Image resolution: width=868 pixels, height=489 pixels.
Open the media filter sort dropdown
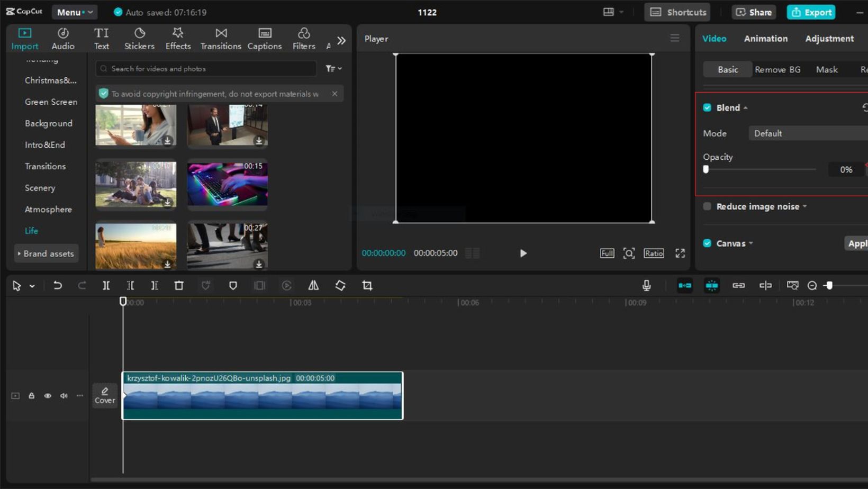pyautogui.click(x=333, y=69)
